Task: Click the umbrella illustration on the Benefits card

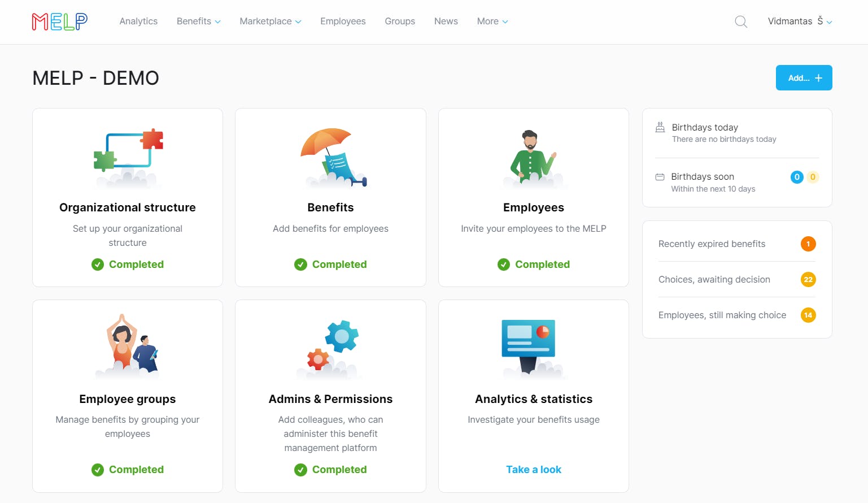Action: click(330, 155)
